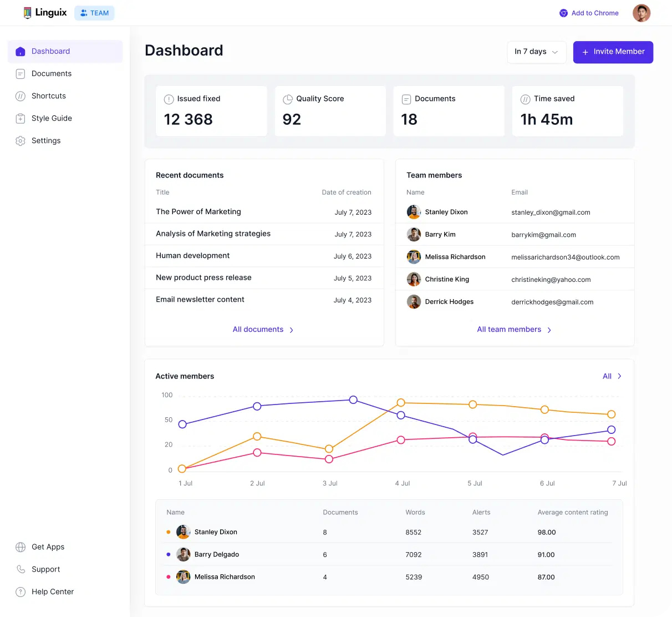The height and width of the screenshot is (617, 672).
Task: Expand the In 7 days dropdown
Action: click(x=536, y=52)
